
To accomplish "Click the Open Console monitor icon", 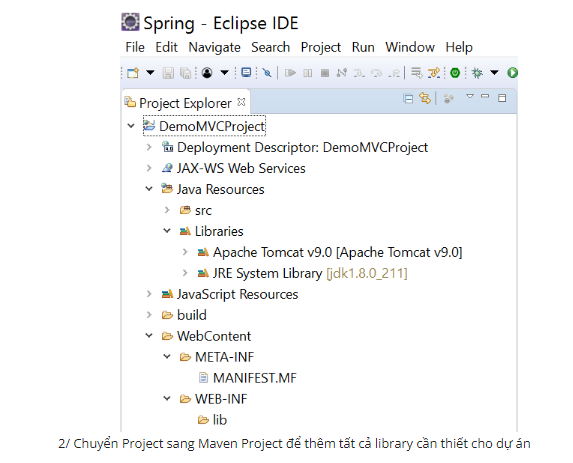I will click(x=246, y=72).
